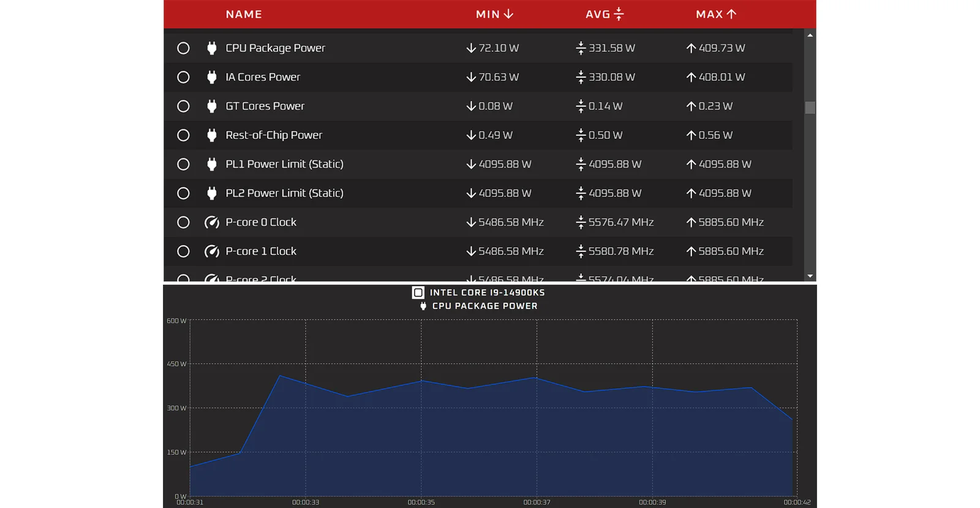Screen dimensions: 980x508
Task: Click the scrollbar down arrow in sensor list
Action: click(x=810, y=276)
